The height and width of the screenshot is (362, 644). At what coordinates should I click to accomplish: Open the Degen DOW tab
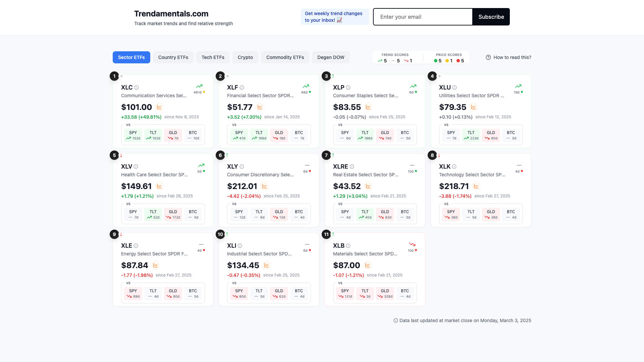pyautogui.click(x=331, y=57)
